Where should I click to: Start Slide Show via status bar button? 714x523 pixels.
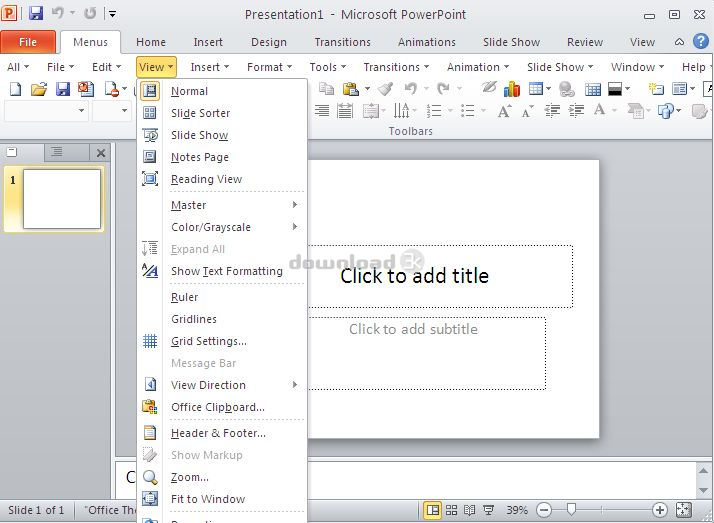point(488,510)
